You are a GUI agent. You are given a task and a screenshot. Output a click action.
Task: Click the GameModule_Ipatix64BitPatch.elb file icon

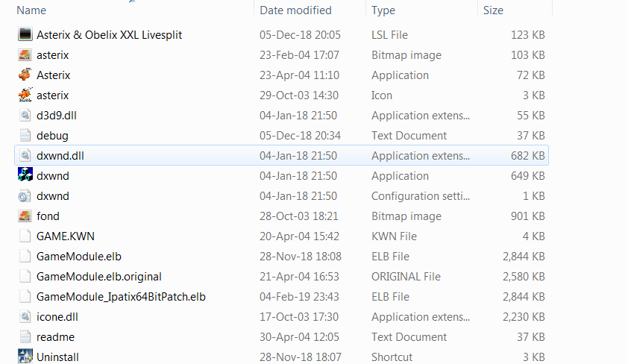point(25,296)
